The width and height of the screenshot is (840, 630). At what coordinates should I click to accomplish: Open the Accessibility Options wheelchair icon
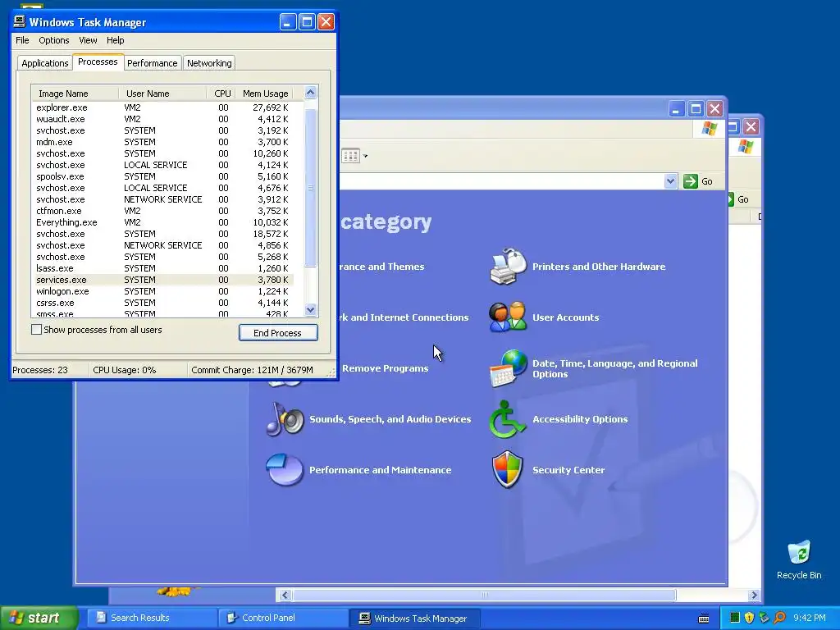click(507, 419)
